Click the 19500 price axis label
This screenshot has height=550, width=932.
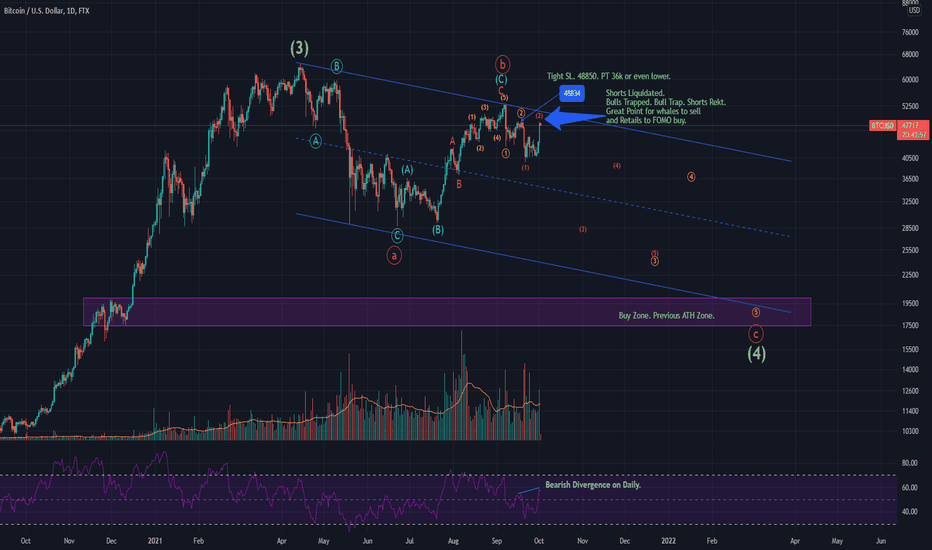pyautogui.click(x=910, y=303)
